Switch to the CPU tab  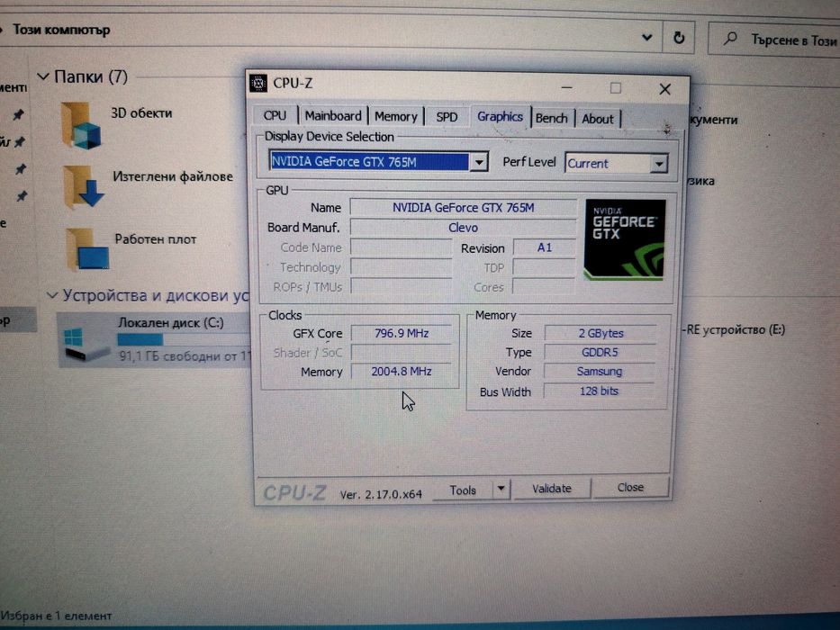coord(275,115)
